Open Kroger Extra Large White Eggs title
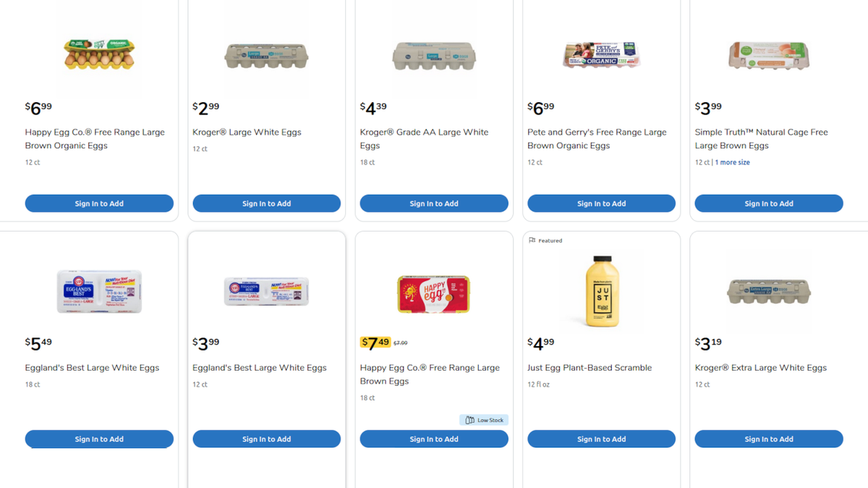This screenshot has height=488, width=868. (760, 368)
